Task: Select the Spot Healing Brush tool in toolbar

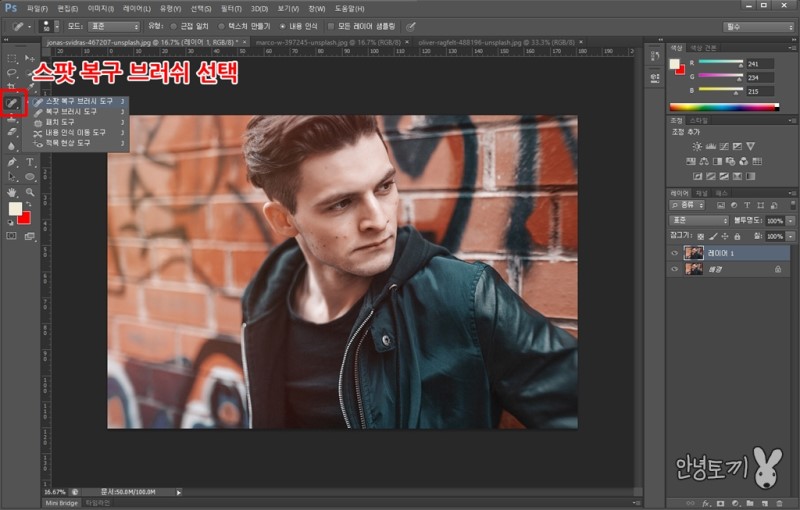Action: [x=13, y=102]
